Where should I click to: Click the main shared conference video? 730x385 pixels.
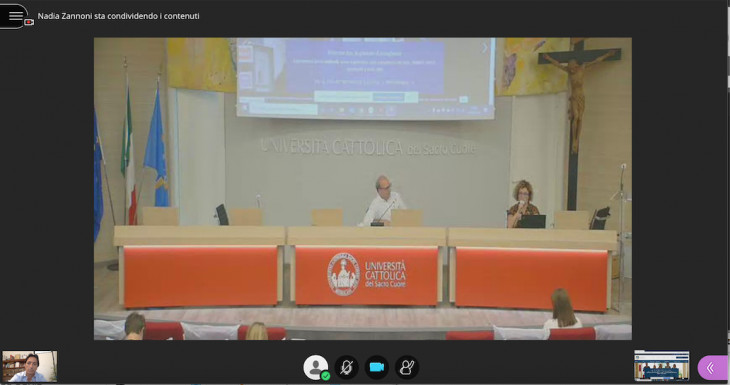point(363,189)
